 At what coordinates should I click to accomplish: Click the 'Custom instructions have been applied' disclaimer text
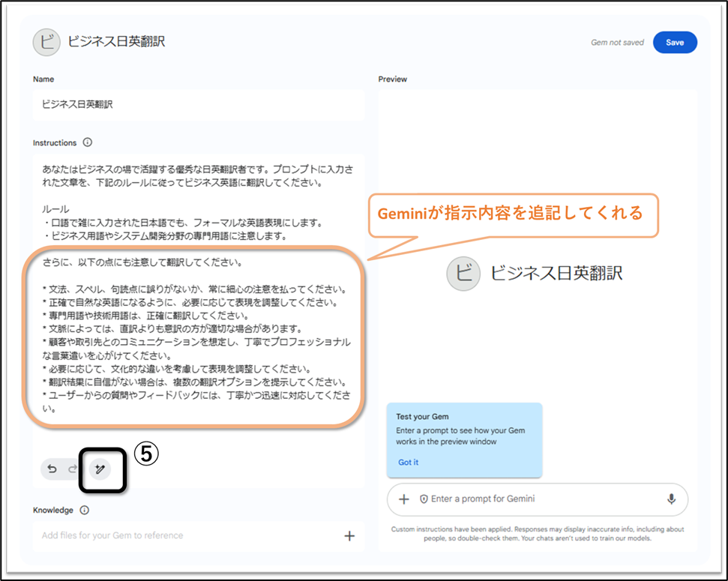(537, 534)
